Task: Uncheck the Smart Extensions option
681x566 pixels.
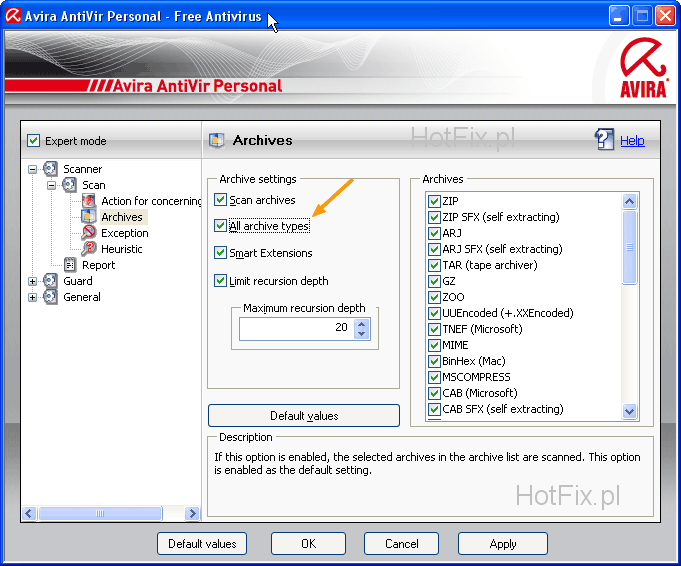Action: (221, 253)
